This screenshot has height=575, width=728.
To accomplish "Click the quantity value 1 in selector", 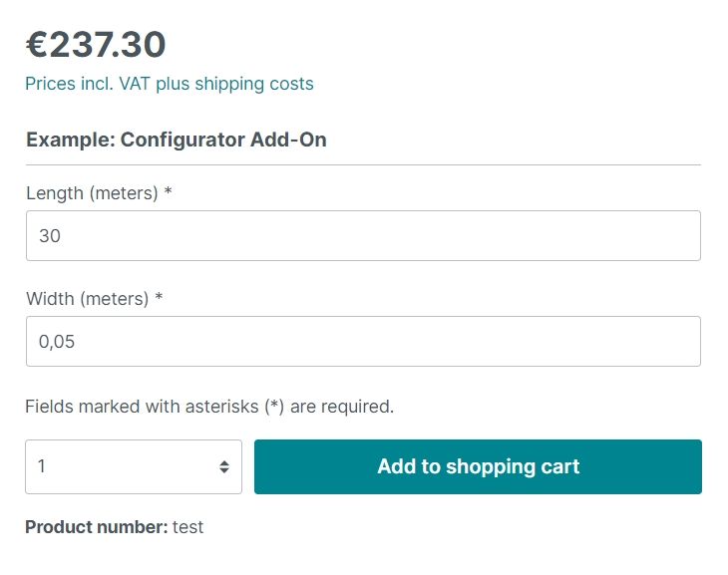I will pyautogui.click(x=42, y=466).
